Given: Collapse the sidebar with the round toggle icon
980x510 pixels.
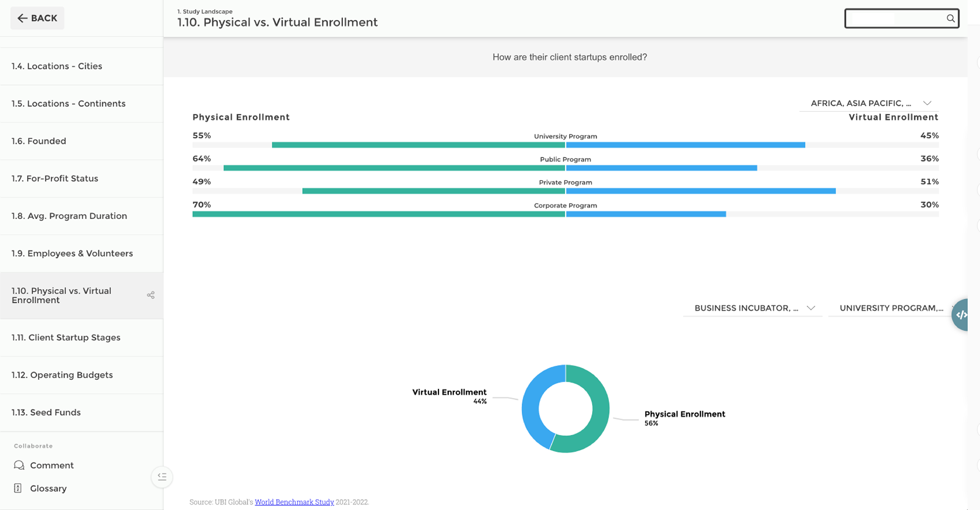Looking at the screenshot, I should 162,477.
